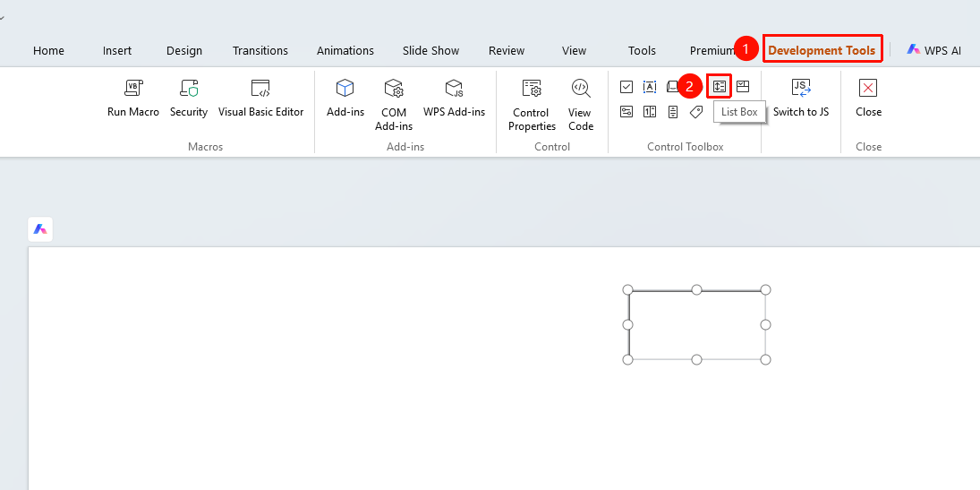Insert a Spin Button control
Viewport: 980px width, 490px height.
[x=650, y=112]
